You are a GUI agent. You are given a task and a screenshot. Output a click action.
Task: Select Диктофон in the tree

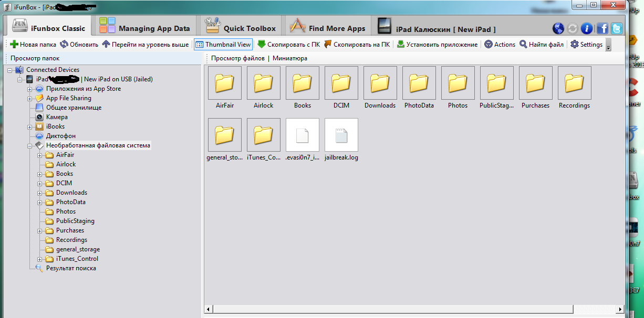pos(60,136)
